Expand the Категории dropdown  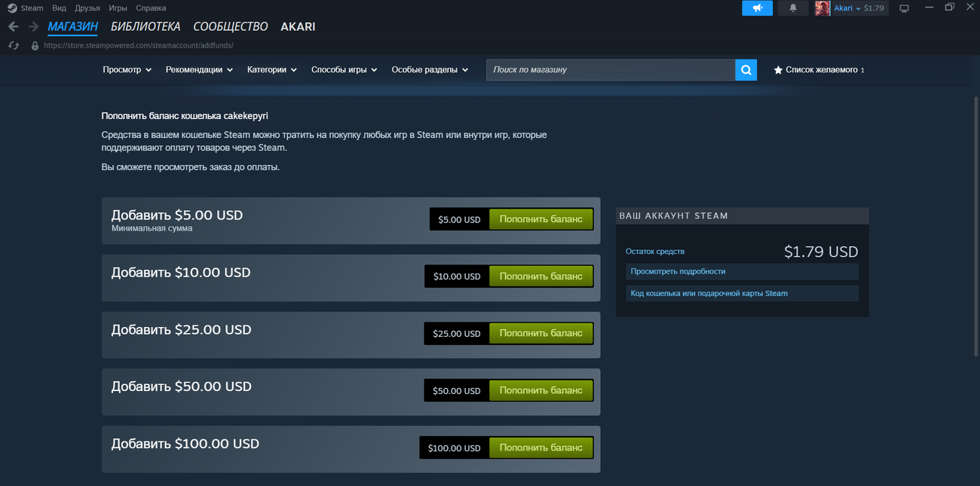pos(272,70)
